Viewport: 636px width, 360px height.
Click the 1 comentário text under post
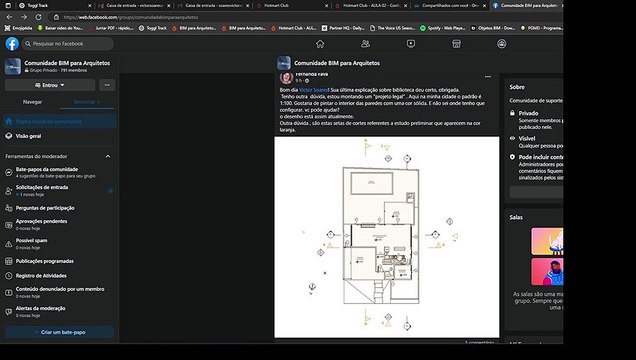tap(479, 343)
